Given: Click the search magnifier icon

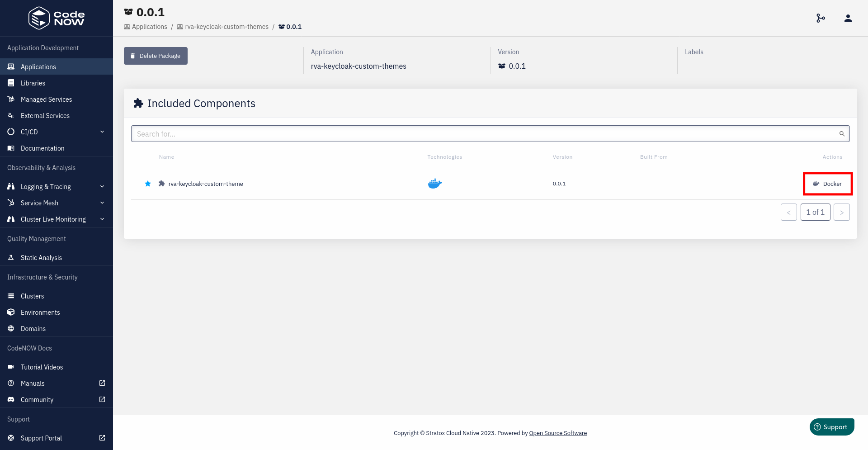Looking at the screenshot, I should coord(842,134).
